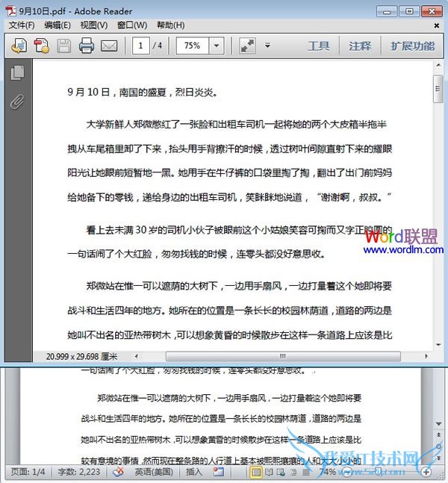This screenshot has height=483, width=448.
Task: Click the vertical scrollbar up arrow
Action: pos(438,65)
